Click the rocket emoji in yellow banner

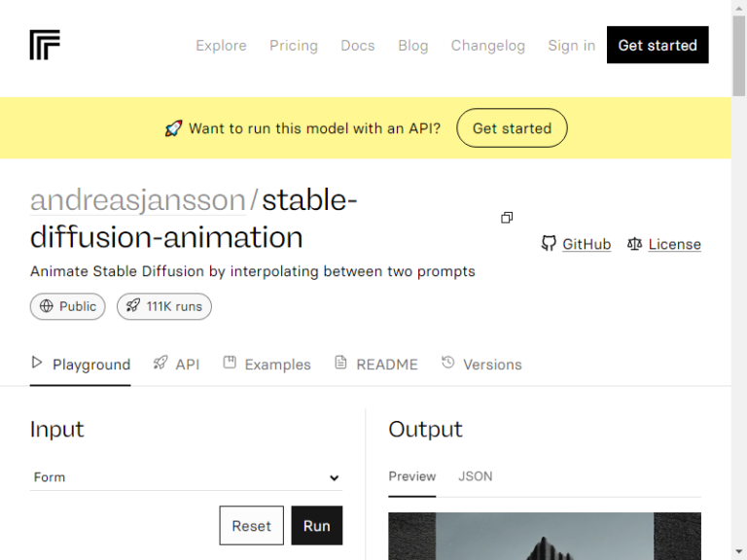[x=173, y=128]
